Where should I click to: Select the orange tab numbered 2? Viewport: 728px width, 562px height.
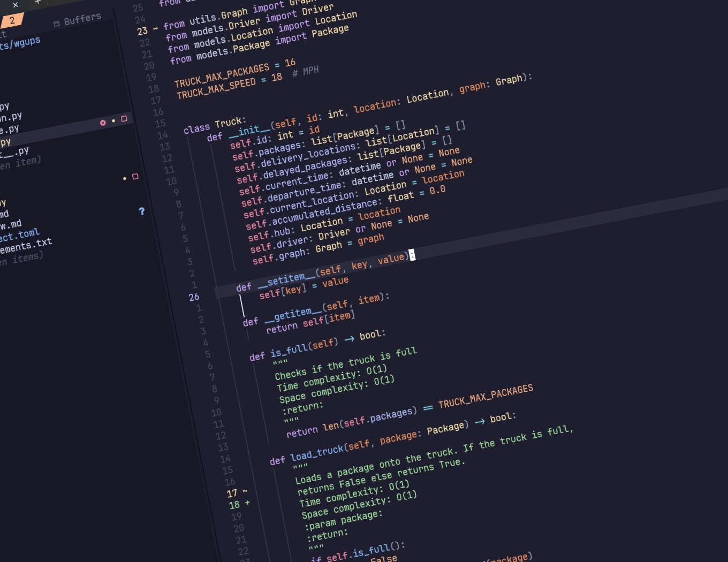[x=12, y=21]
